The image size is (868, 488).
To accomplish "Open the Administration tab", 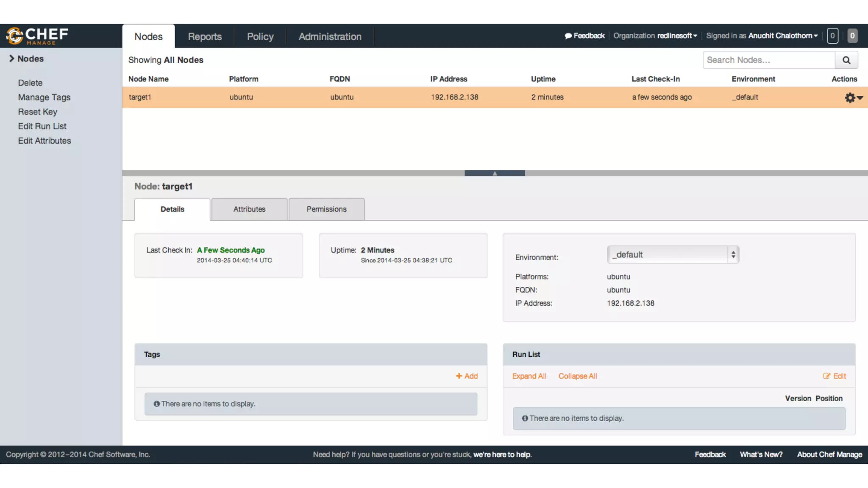I will click(330, 36).
